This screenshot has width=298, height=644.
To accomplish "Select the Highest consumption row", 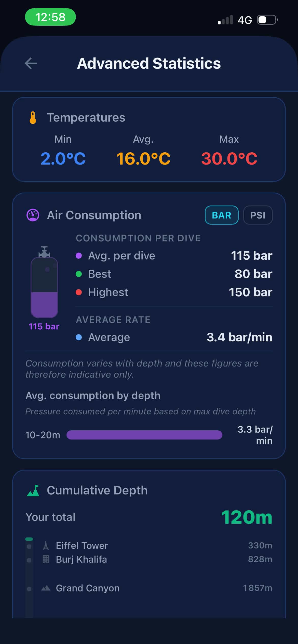I will pos(174,292).
